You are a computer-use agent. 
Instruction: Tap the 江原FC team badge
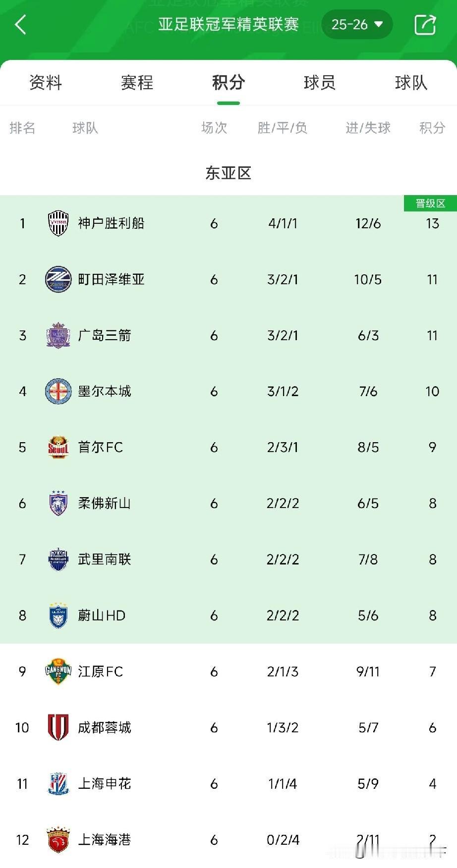click(x=58, y=671)
